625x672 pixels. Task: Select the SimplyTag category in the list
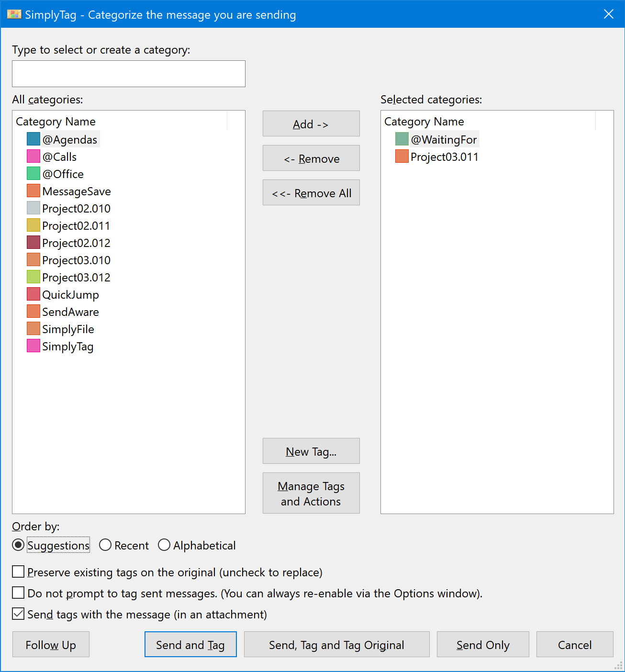click(67, 347)
